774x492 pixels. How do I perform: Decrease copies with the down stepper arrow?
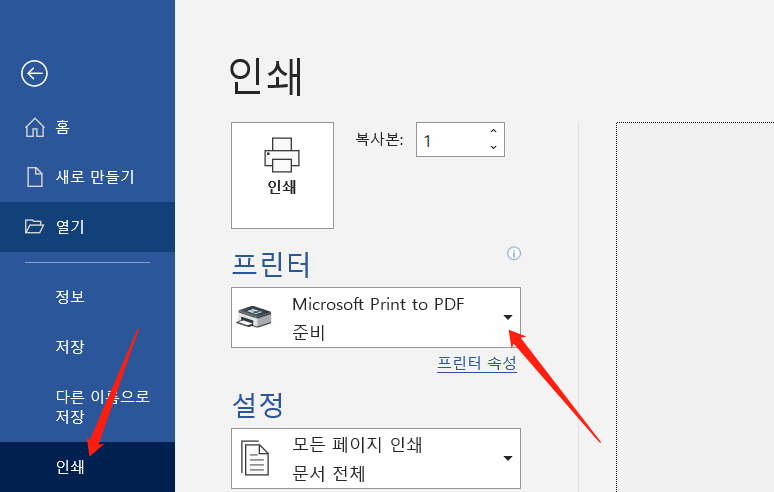click(493, 148)
